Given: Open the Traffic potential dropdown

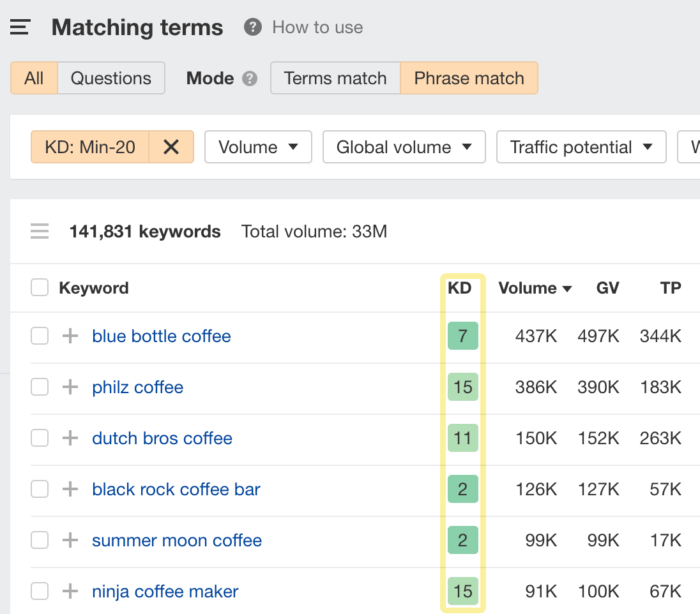Looking at the screenshot, I should [x=581, y=147].
